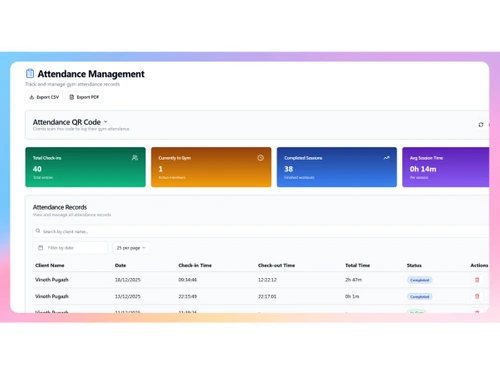
Task: Select the date 13/12/2025 cell
Action: pos(128,296)
